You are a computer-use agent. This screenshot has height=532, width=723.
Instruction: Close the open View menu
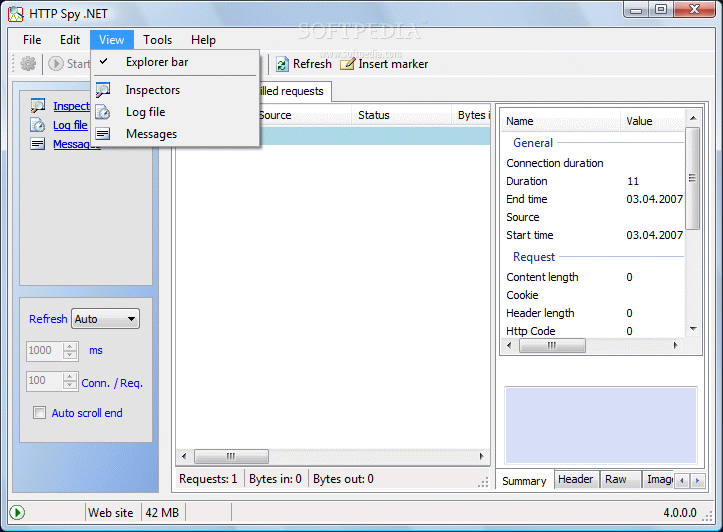tap(112, 40)
